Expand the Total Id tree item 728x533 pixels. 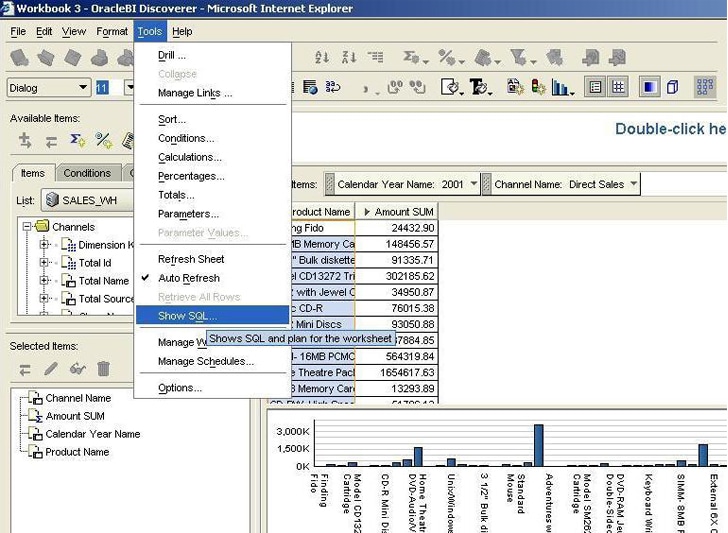tap(44, 262)
